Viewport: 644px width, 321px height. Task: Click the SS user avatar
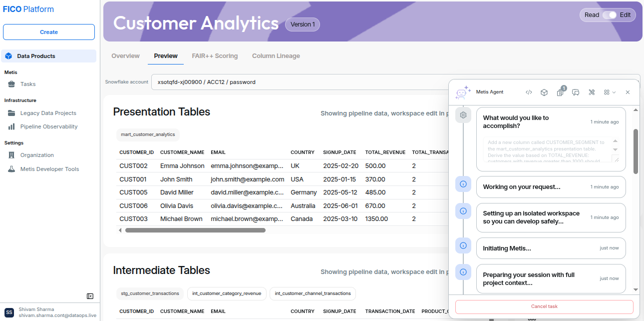(9, 312)
